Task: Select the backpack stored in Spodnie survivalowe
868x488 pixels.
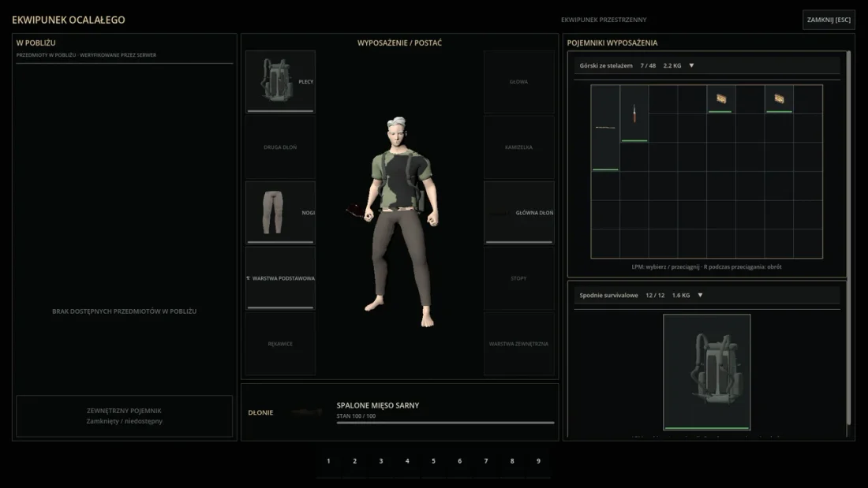Action: point(707,372)
